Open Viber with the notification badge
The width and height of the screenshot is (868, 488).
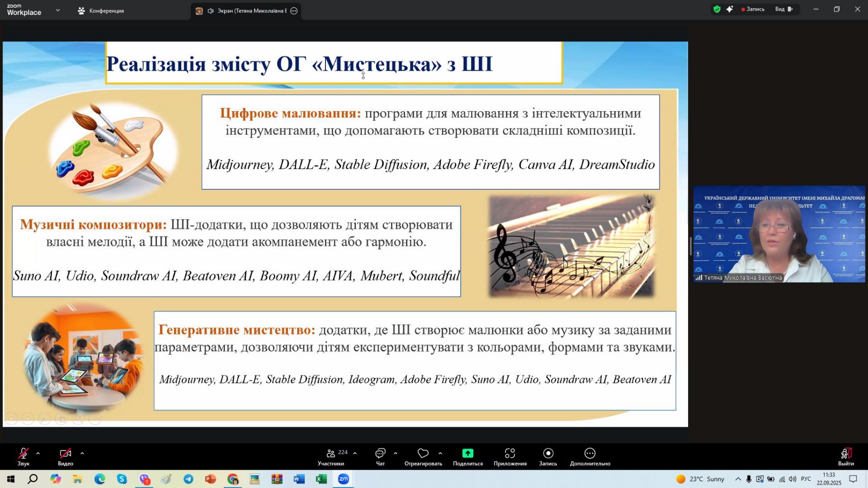point(145,479)
